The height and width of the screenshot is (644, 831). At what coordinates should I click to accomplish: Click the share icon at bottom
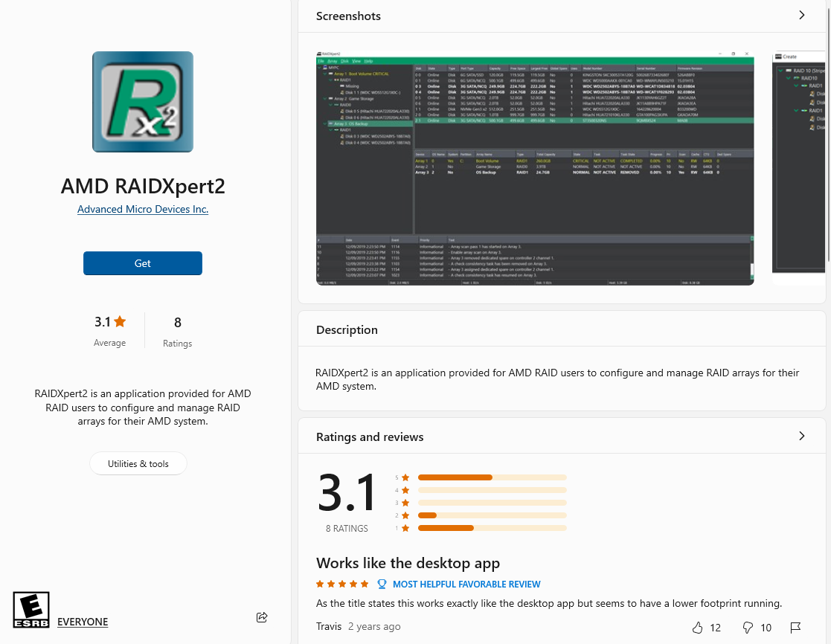click(262, 617)
